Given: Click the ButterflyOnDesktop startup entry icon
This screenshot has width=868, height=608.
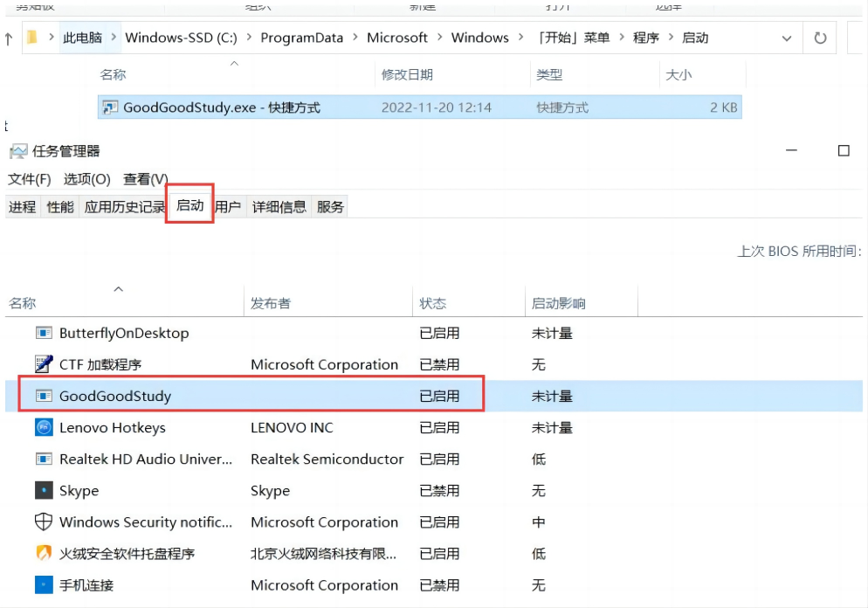Looking at the screenshot, I should click(x=44, y=333).
